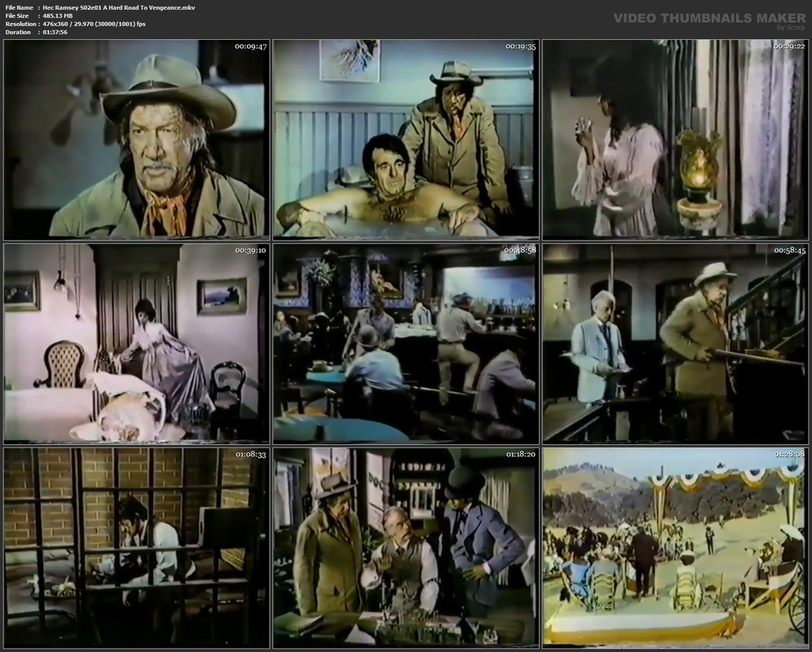Open the thumbnail stamped 00:19:35
The height and width of the screenshot is (652, 812).
[406, 139]
